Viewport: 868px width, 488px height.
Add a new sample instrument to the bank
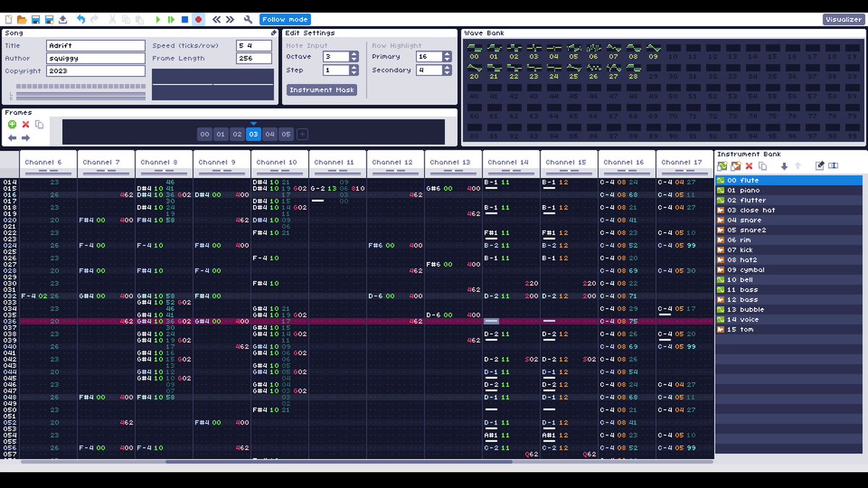point(736,166)
